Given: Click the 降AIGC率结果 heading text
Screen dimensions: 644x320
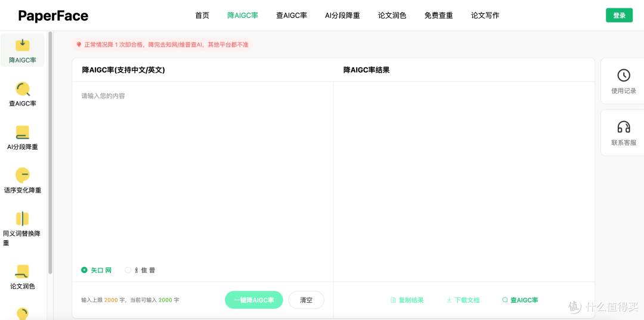Looking at the screenshot, I should pyautogui.click(x=366, y=70).
